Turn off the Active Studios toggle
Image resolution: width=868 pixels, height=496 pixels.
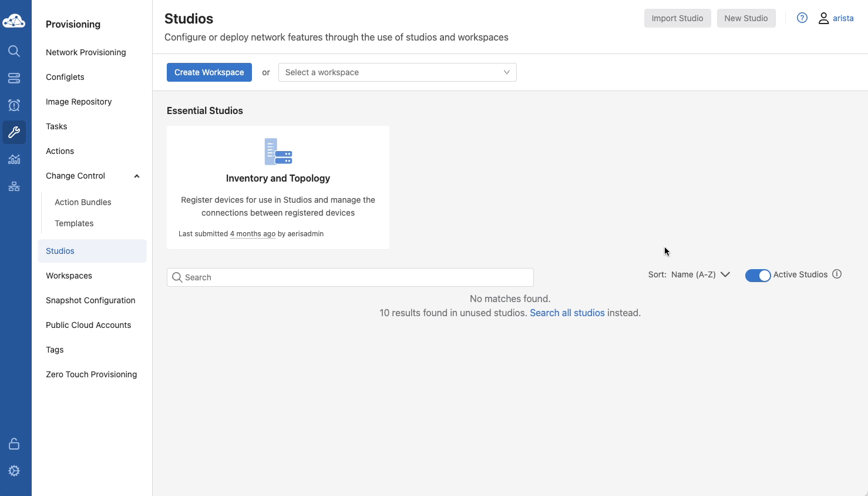point(758,276)
